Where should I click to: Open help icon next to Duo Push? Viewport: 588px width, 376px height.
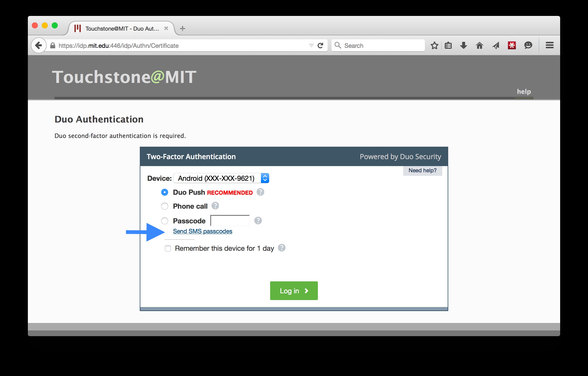pyautogui.click(x=260, y=192)
